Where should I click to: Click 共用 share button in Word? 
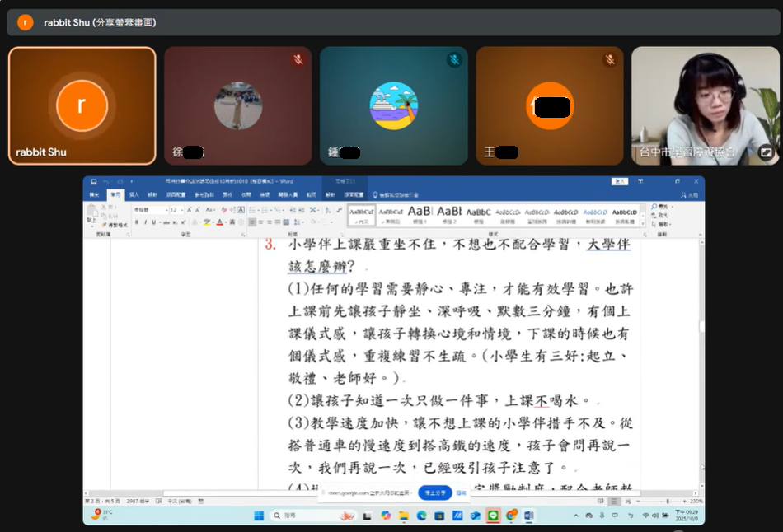pyautogui.click(x=691, y=195)
